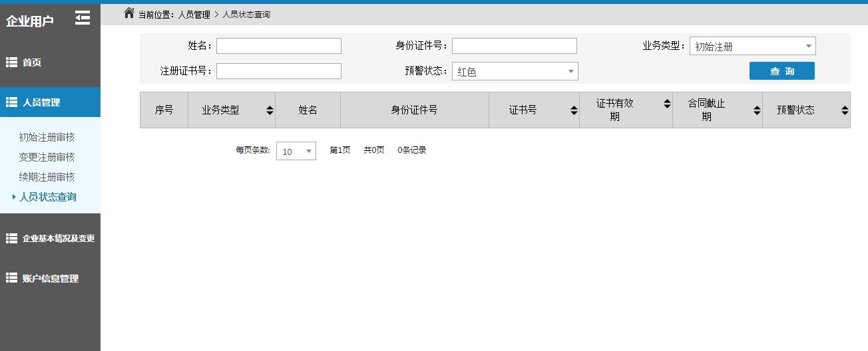Change the 每页条数 page size dropdown
This screenshot has height=351, width=868.
pos(296,152)
